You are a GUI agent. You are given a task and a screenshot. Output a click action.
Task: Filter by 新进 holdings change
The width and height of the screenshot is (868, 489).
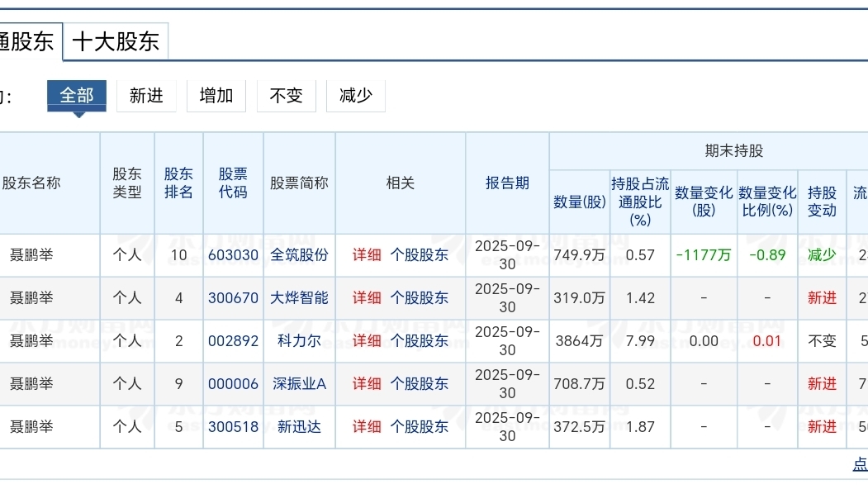point(146,96)
